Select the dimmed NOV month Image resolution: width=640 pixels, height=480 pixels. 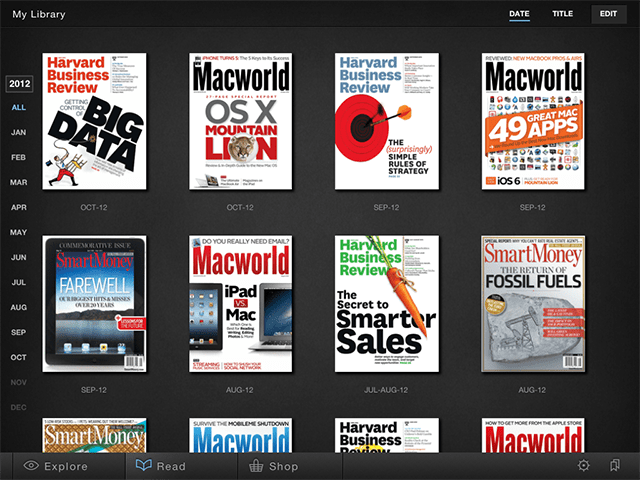tap(19, 382)
